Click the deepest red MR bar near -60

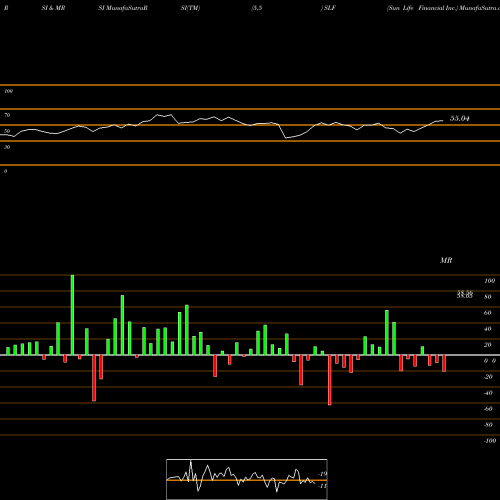(x=330, y=380)
